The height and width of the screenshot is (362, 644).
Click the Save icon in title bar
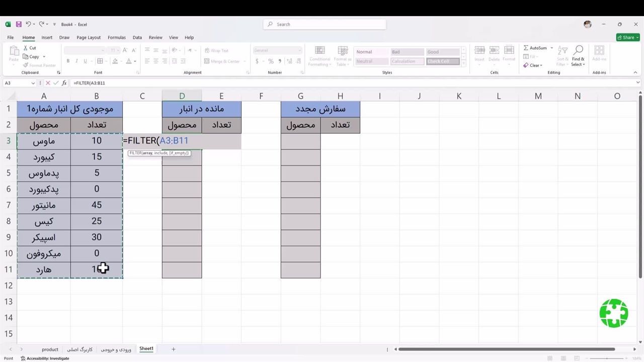pyautogui.click(x=19, y=24)
